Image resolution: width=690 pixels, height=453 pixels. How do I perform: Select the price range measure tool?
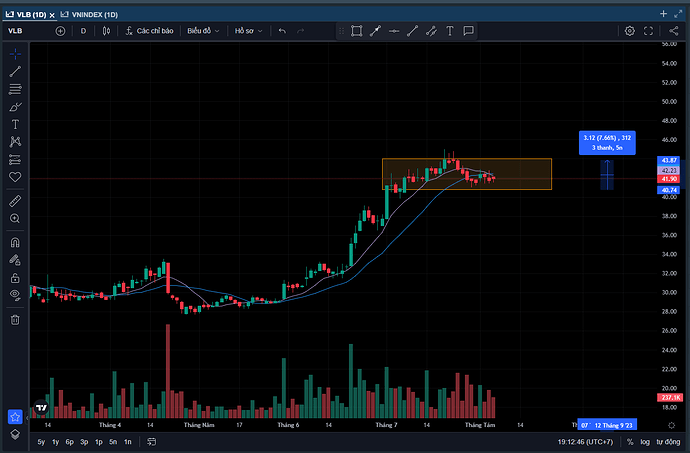pyautogui.click(x=375, y=31)
